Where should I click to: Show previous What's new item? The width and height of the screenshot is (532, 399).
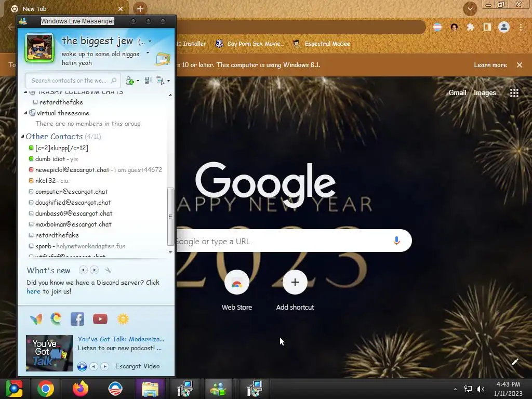83,270
